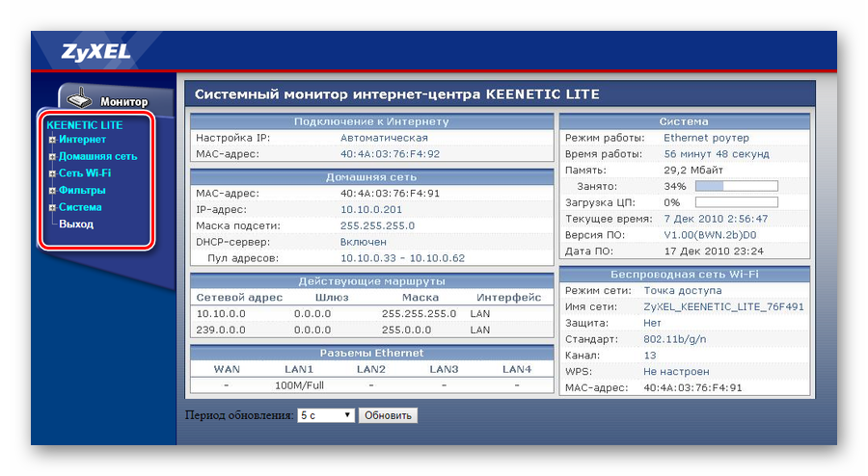The image size is (868, 476).
Task: Open the Период обновления dropdown
Action: 326,415
